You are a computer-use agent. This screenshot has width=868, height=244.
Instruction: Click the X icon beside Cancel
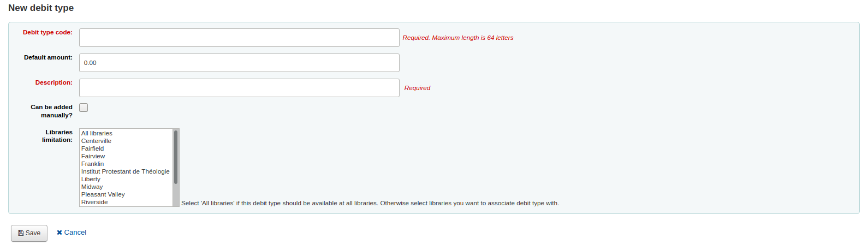pos(60,233)
